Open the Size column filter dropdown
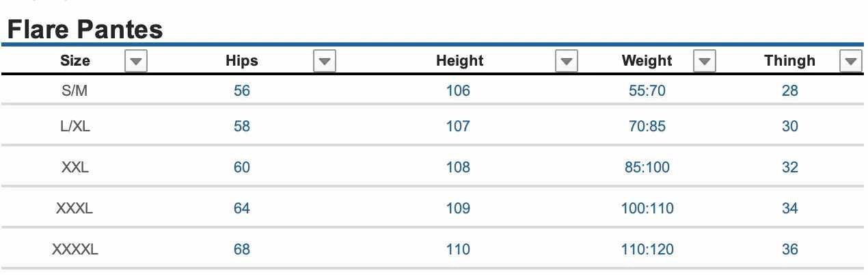The image size is (868, 275). (x=137, y=61)
